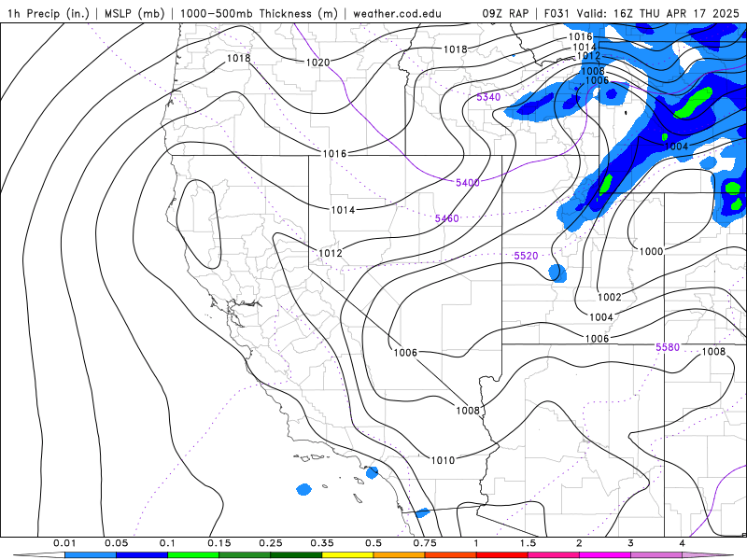Click the purple 5340 thickness label
This screenshot has height=560, width=747.
click(488, 97)
